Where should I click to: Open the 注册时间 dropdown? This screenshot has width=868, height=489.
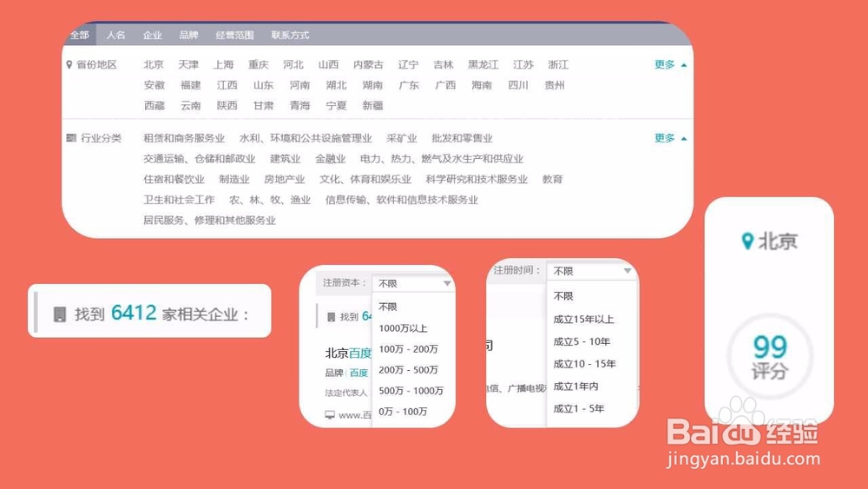tap(590, 271)
